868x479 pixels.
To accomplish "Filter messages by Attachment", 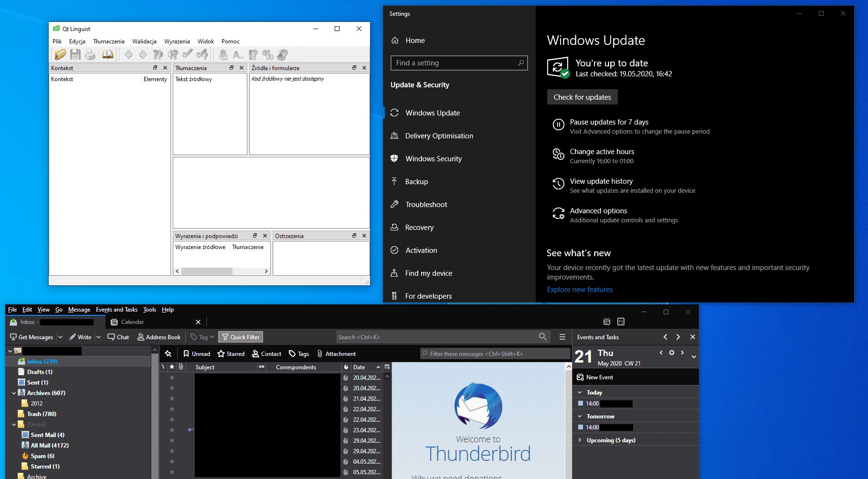I will coord(337,354).
